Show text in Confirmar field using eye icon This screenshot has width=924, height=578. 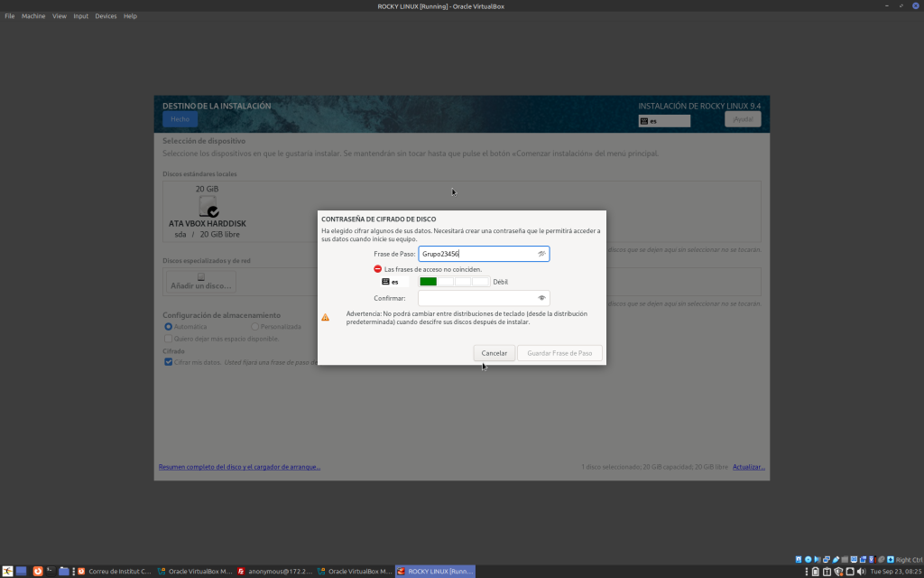point(541,298)
